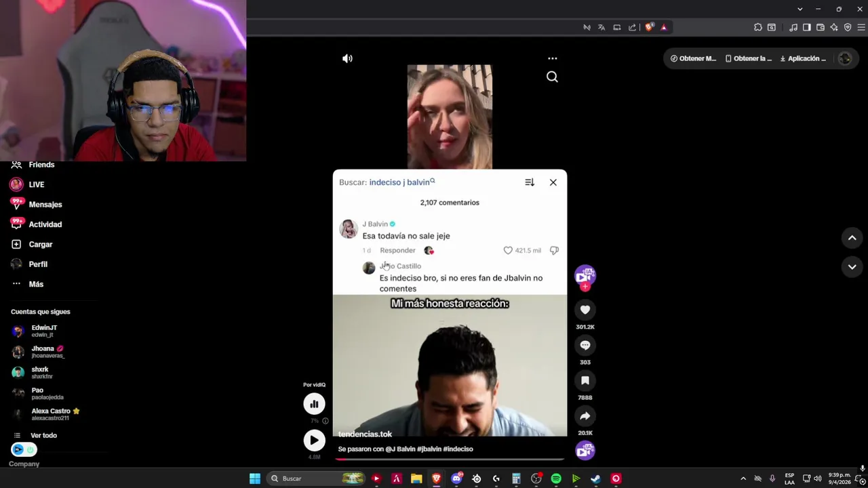Open the profile avatar menu at top right
The height and width of the screenshot is (488, 868).
pyautogui.click(x=844, y=58)
